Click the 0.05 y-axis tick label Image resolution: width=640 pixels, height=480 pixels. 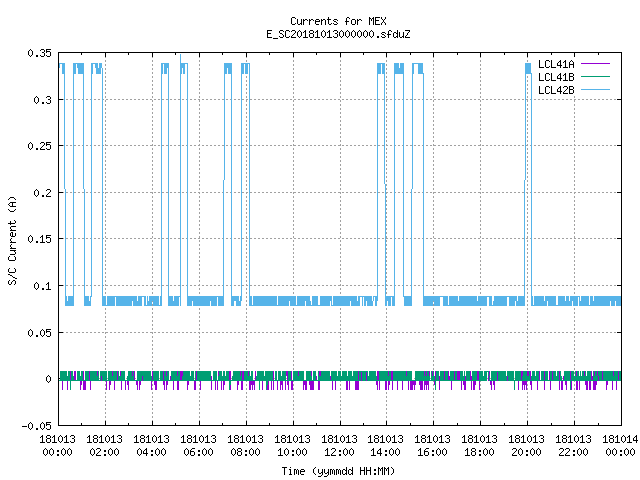coord(40,333)
